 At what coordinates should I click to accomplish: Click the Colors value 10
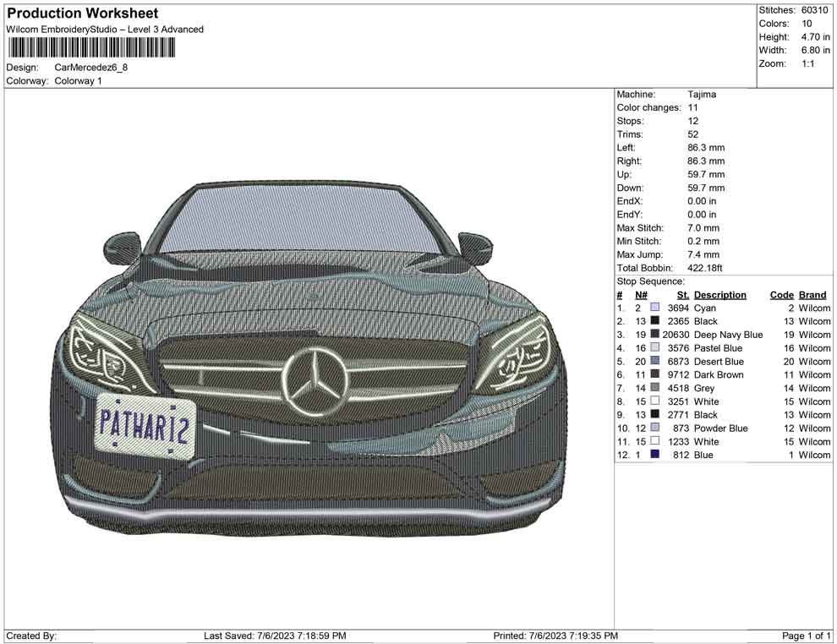807,24
